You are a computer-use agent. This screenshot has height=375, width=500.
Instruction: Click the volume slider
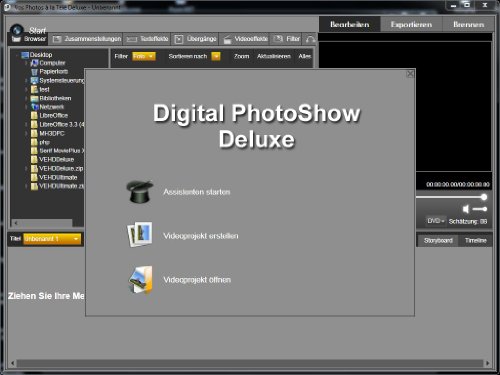[480, 209]
